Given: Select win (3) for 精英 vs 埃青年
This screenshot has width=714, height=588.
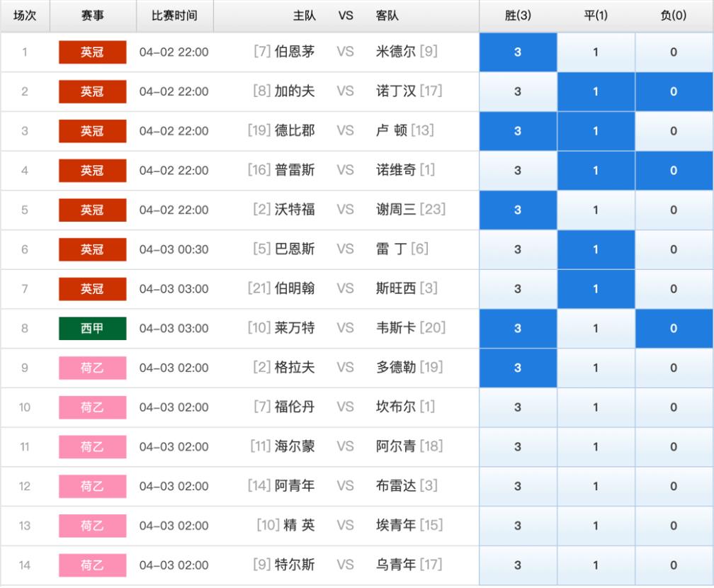Looking at the screenshot, I should point(518,526).
